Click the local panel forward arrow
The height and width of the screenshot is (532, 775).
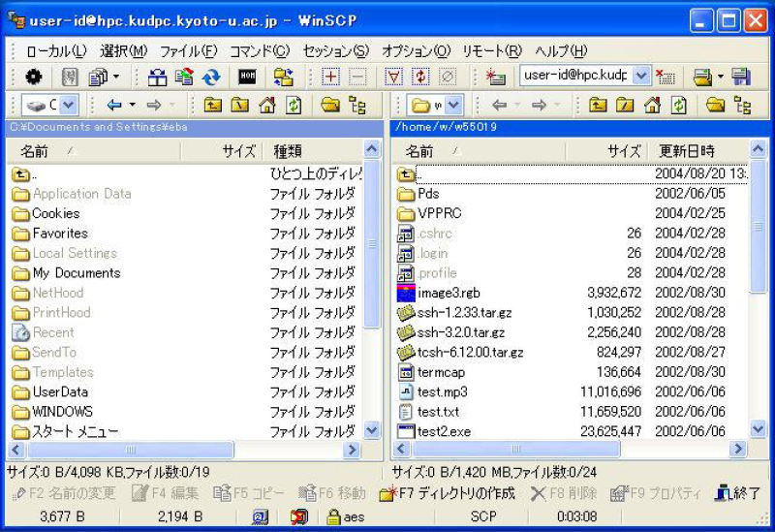(x=154, y=105)
